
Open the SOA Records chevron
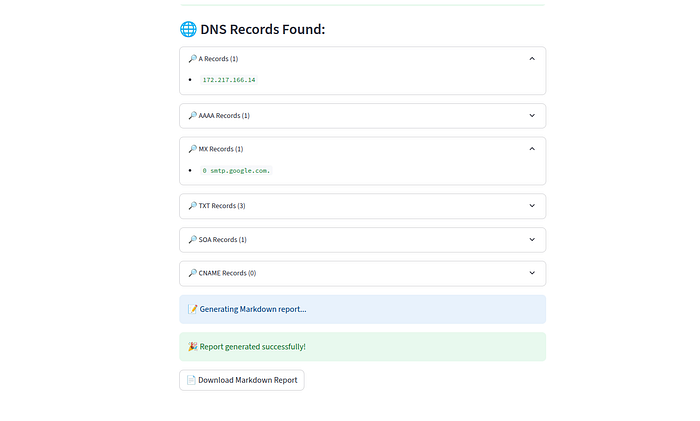(532, 240)
